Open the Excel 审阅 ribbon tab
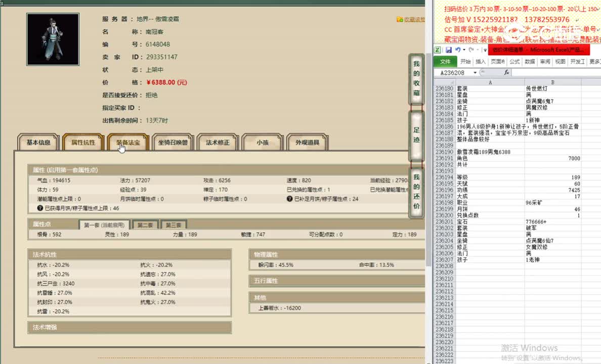This screenshot has width=601, height=364. [545, 61]
